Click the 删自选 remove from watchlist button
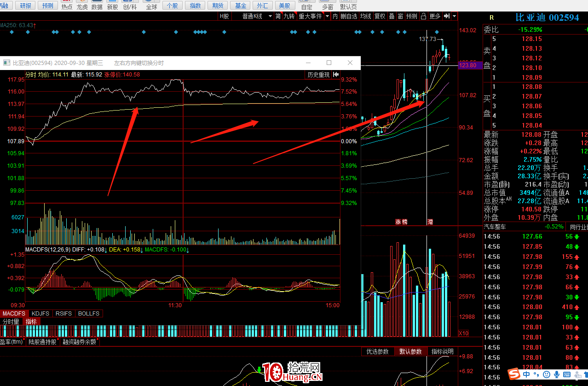The height and width of the screenshot is (386, 588). (349, 16)
